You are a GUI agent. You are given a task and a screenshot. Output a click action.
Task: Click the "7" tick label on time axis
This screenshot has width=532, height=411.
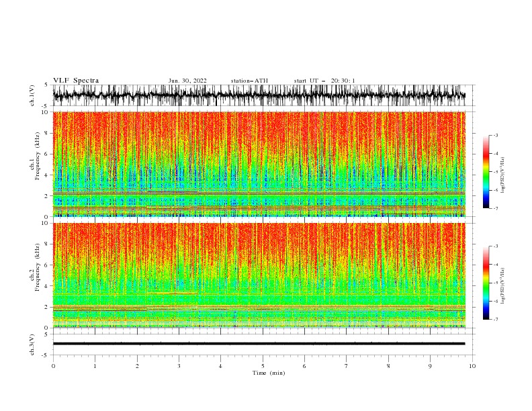click(x=347, y=366)
